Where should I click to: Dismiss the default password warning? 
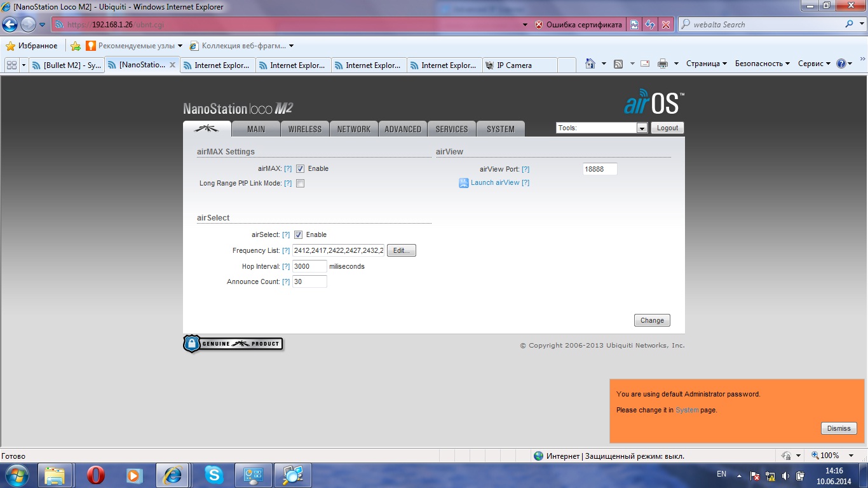click(x=839, y=428)
